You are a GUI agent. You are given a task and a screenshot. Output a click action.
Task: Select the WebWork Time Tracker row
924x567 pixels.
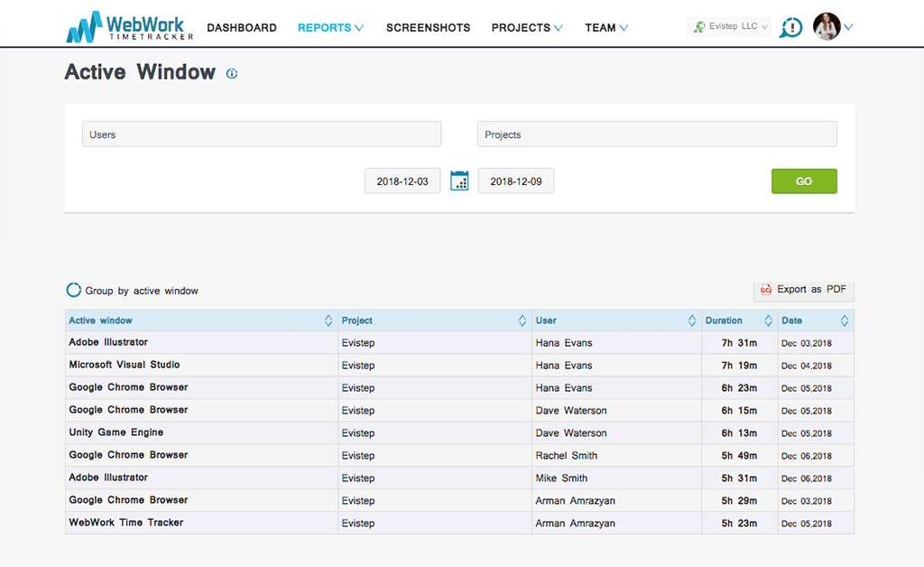pos(459,523)
